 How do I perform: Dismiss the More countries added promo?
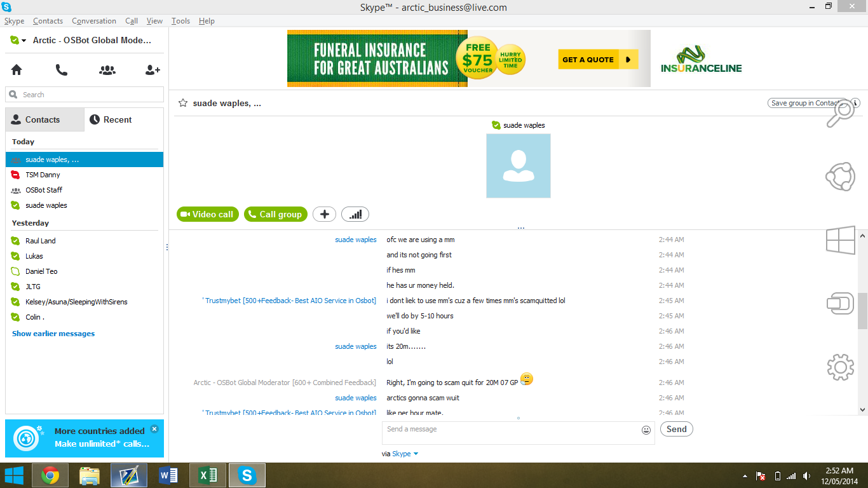[x=154, y=429]
